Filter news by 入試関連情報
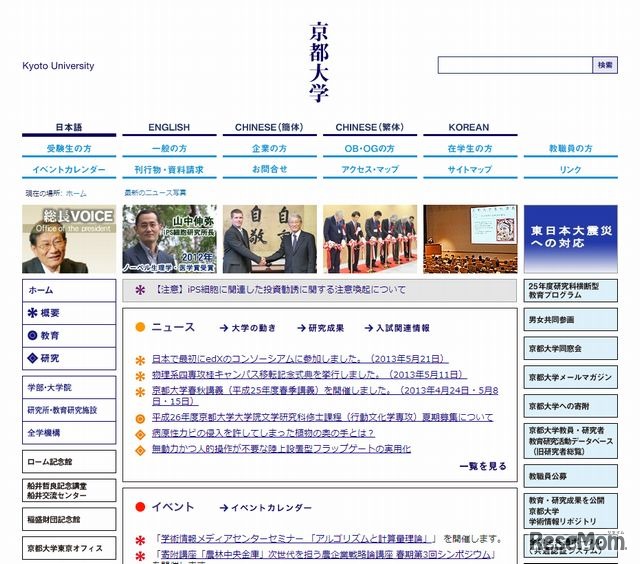This screenshot has width=640, height=564. (397, 328)
